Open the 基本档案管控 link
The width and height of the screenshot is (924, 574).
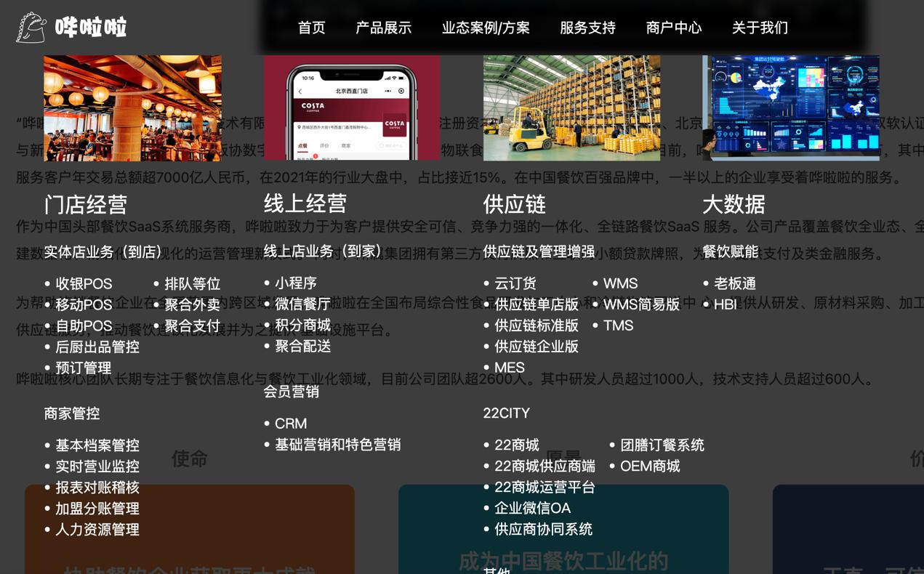click(x=97, y=445)
